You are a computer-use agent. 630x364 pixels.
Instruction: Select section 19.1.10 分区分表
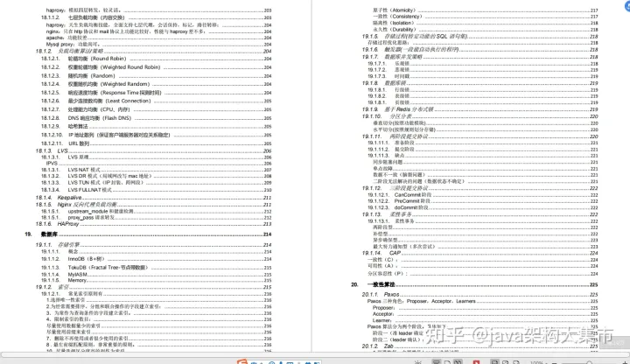pyautogui.click(x=480, y=116)
